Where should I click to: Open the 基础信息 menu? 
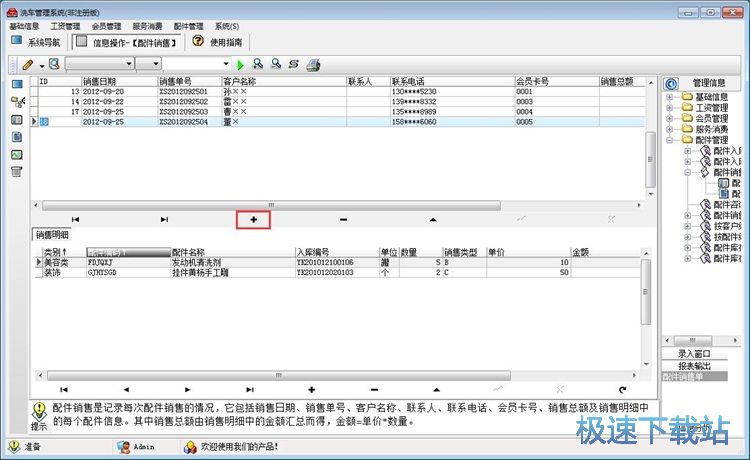pos(24,26)
